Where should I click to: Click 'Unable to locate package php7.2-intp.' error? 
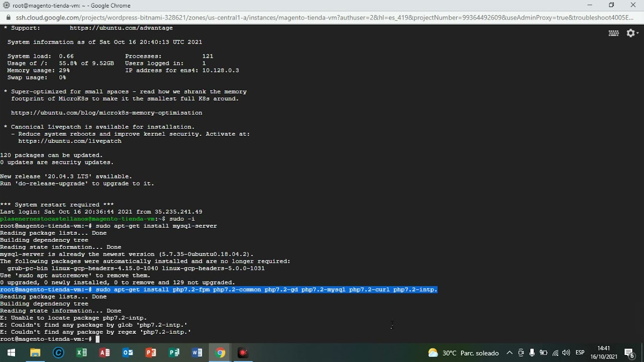(73, 318)
